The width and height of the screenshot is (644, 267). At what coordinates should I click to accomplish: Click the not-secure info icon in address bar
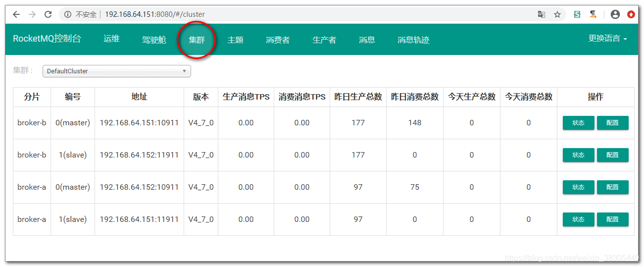(x=68, y=14)
